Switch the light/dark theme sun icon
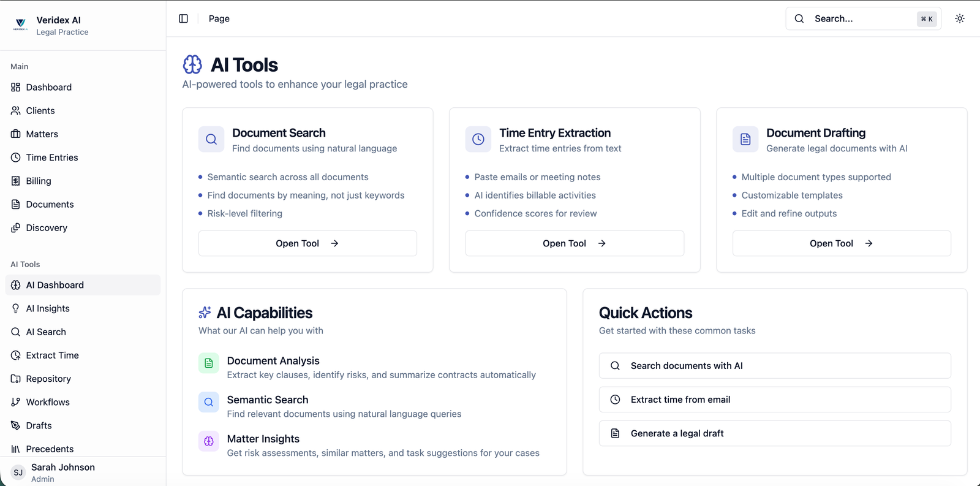980x486 pixels. [960, 18]
